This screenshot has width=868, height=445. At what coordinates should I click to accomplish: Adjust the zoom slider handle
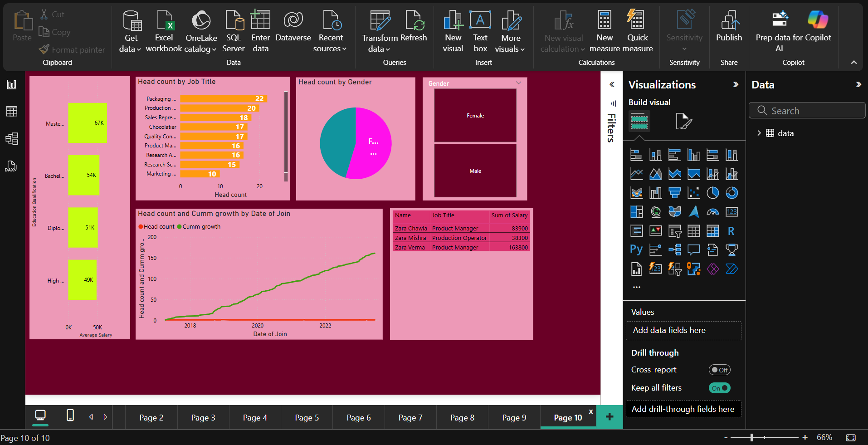coord(752,437)
